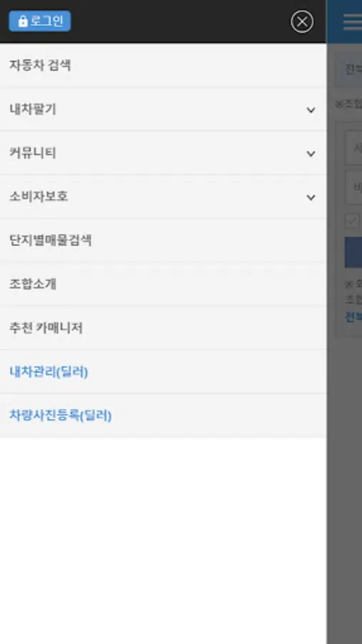Close the side menu with X icon

coord(302,21)
